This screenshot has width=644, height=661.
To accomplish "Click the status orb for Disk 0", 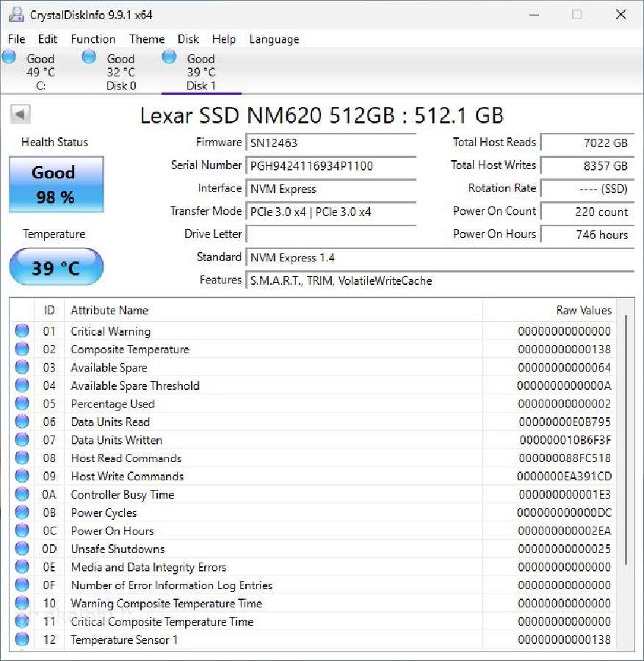I will pyautogui.click(x=89, y=57).
